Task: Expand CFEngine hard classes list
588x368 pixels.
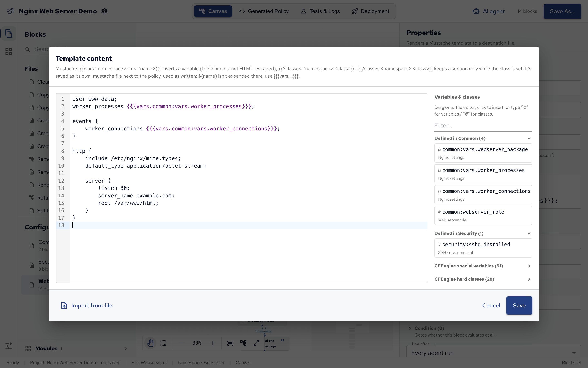Action: pos(483,279)
